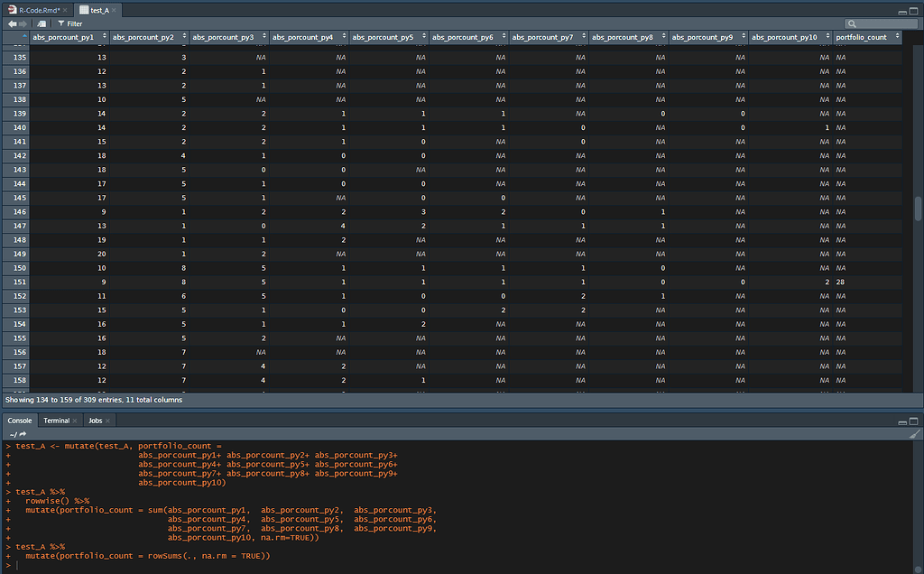Maximize the console pane
The image size is (924, 574).
[912, 420]
